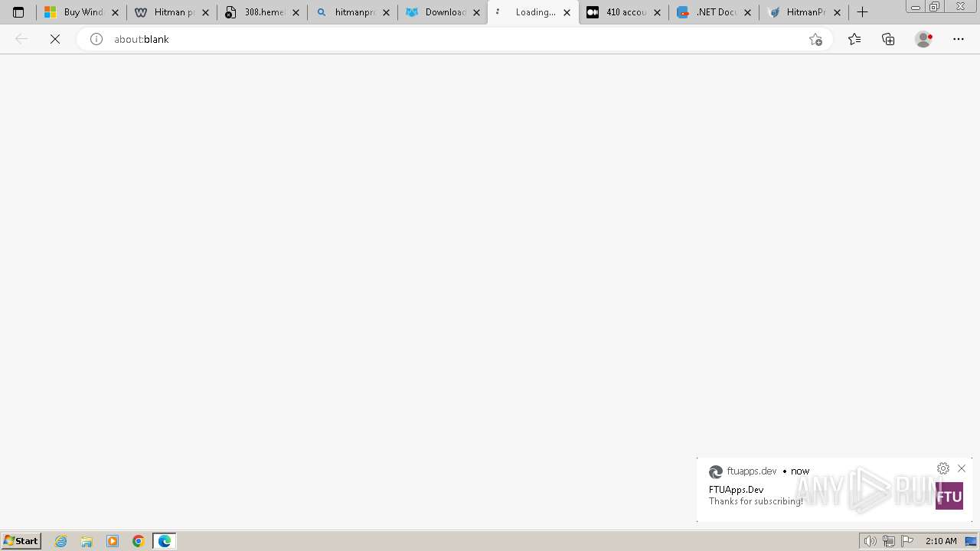Click the FTU notification logo image
This screenshot has height=551, width=980.
(x=949, y=496)
